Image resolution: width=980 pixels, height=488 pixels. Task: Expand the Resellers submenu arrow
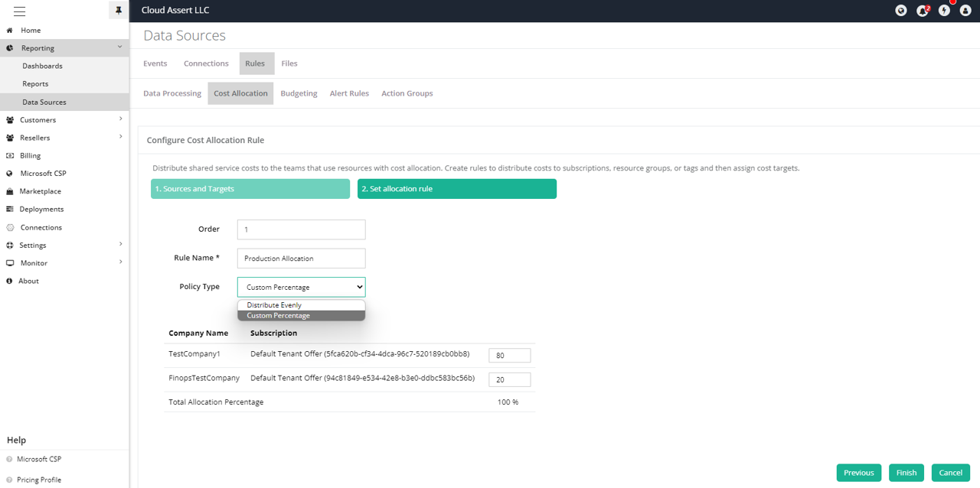pos(120,137)
